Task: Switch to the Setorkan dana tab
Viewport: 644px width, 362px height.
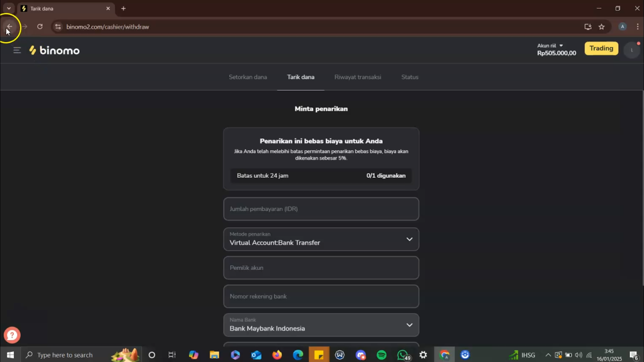Action: point(248,77)
